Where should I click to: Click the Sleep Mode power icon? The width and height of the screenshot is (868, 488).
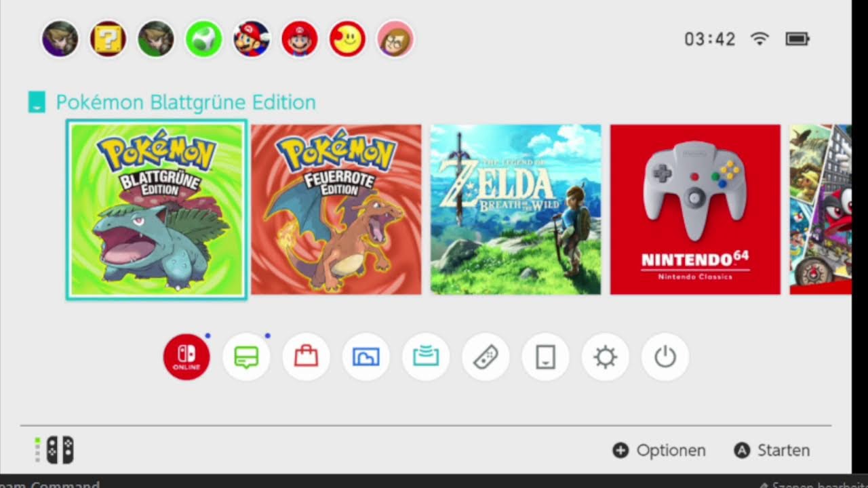[x=665, y=357]
